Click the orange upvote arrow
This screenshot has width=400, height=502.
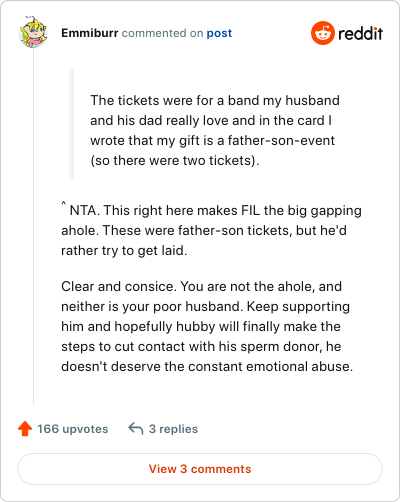25,429
